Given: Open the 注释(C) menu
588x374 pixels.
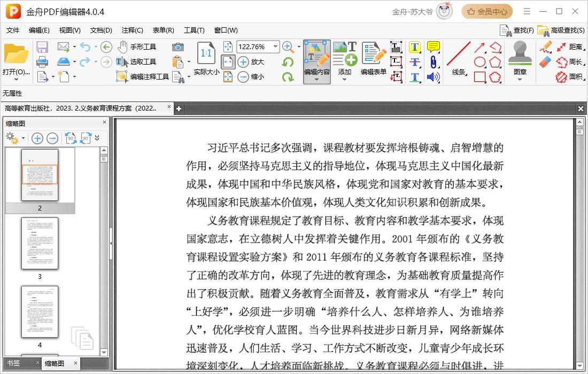Looking at the screenshot, I should (x=132, y=30).
